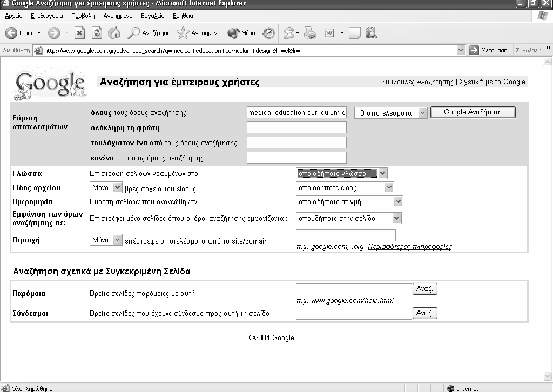The image size is (553, 392).
Task: Refresh the page using the toolbar icon
Action: point(97,33)
